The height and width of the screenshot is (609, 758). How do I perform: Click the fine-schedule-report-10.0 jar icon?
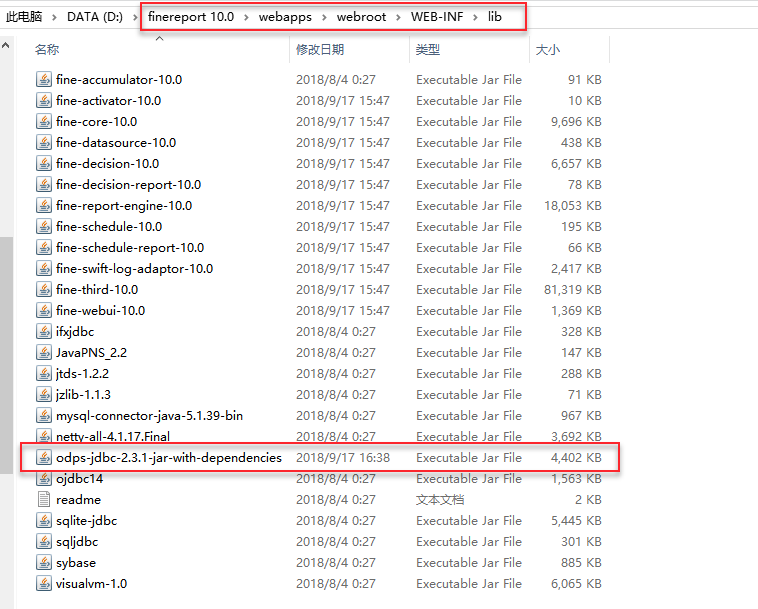(44, 247)
